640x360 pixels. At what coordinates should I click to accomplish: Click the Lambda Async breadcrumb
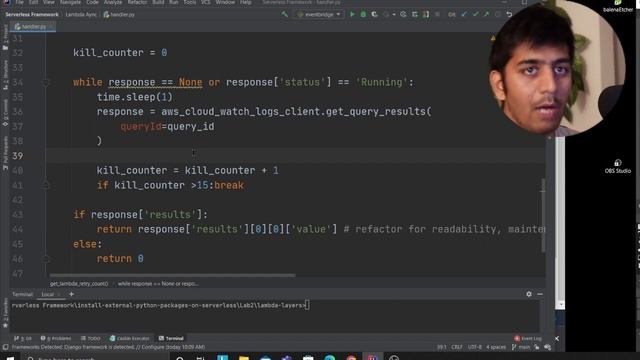pyautogui.click(x=81, y=14)
